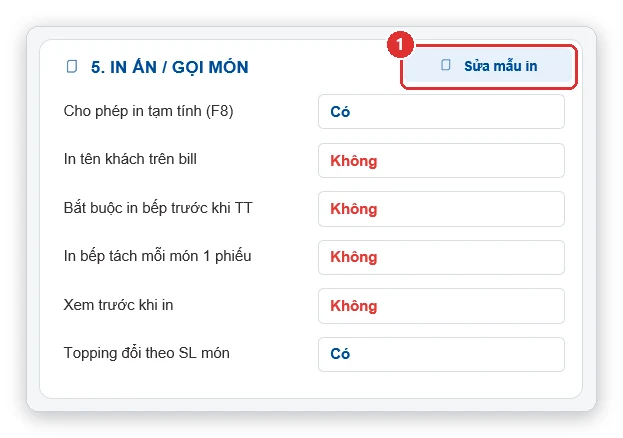Open 'Cho phép in tạm tính (F8)' dropdown
This screenshot has height=438, width=623.
click(441, 112)
